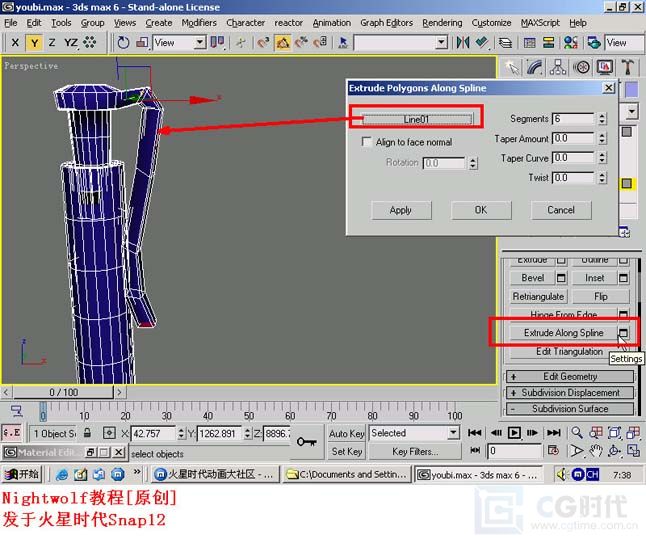This screenshot has height=539, width=646.
Task: Click the Select and Rotate tool
Action: [123, 42]
